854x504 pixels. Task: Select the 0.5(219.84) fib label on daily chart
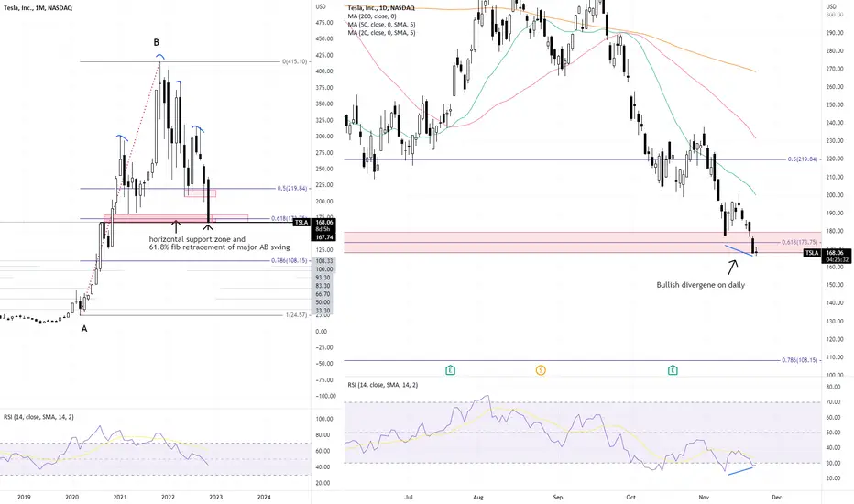[x=803, y=159]
